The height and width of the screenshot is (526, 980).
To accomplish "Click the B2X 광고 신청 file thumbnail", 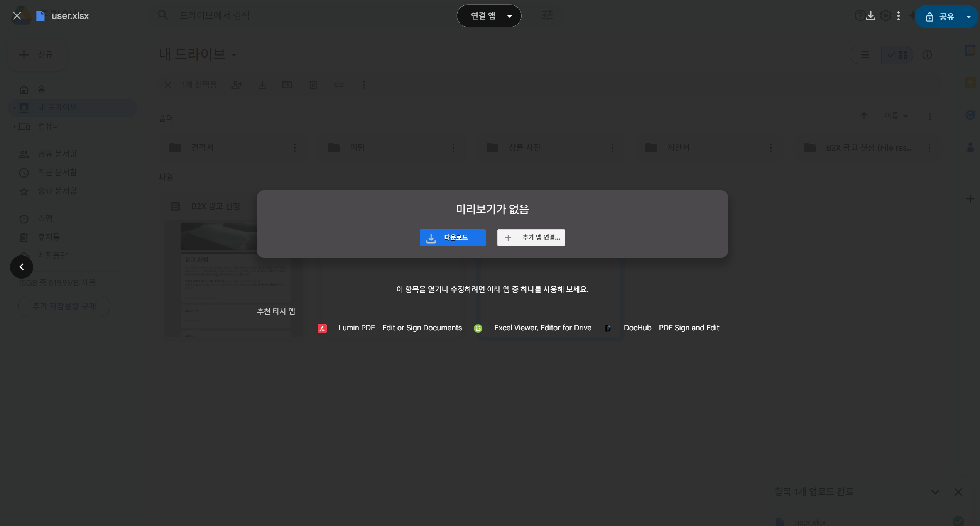I will click(x=233, y=279).
